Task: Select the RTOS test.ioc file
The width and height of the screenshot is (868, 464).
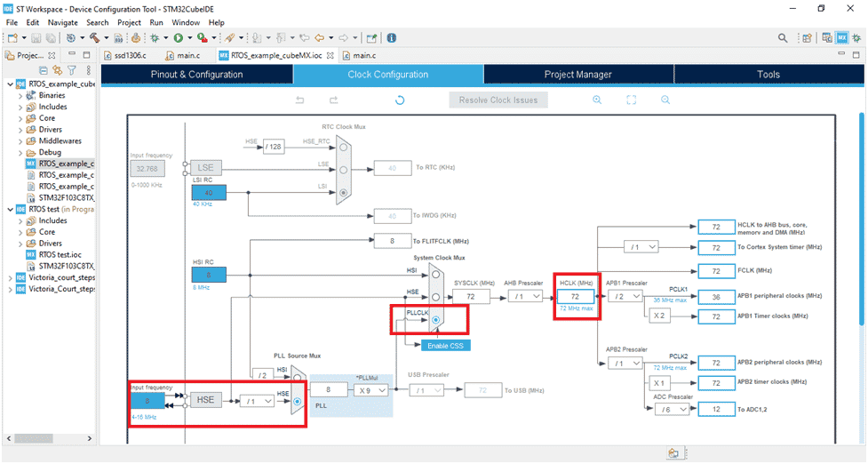Action: [x=60, y=255]
